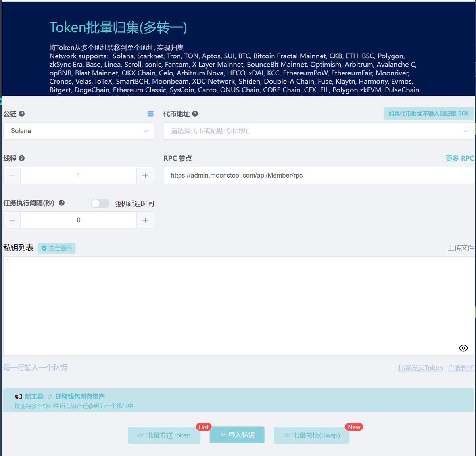Click help icon next to 代币地址 label
The image size is (476, 456).
pos(195,114)
